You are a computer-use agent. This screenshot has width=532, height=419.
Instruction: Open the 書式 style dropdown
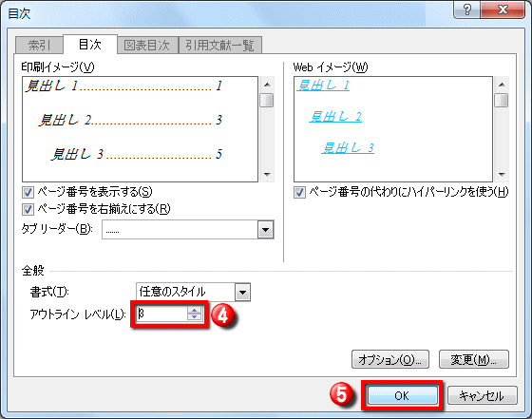pos(242,292)
